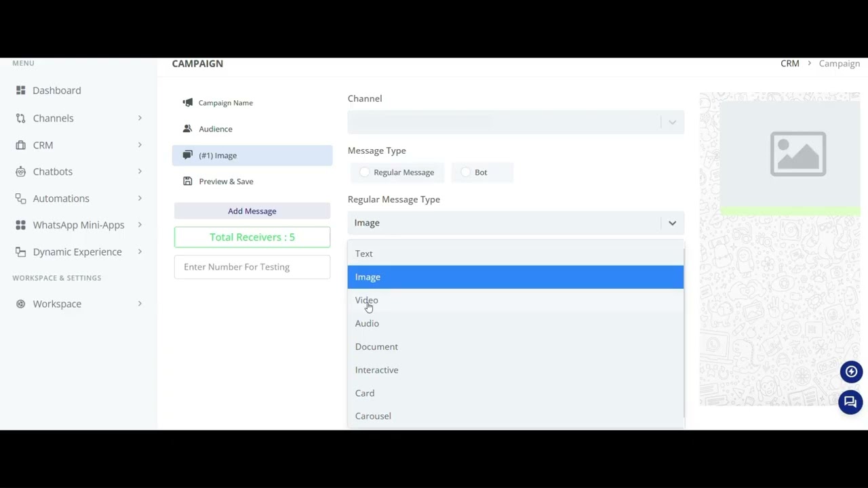Choose Card from message type list
Viewport: 868px width, 488px height.
pos(515,393)
